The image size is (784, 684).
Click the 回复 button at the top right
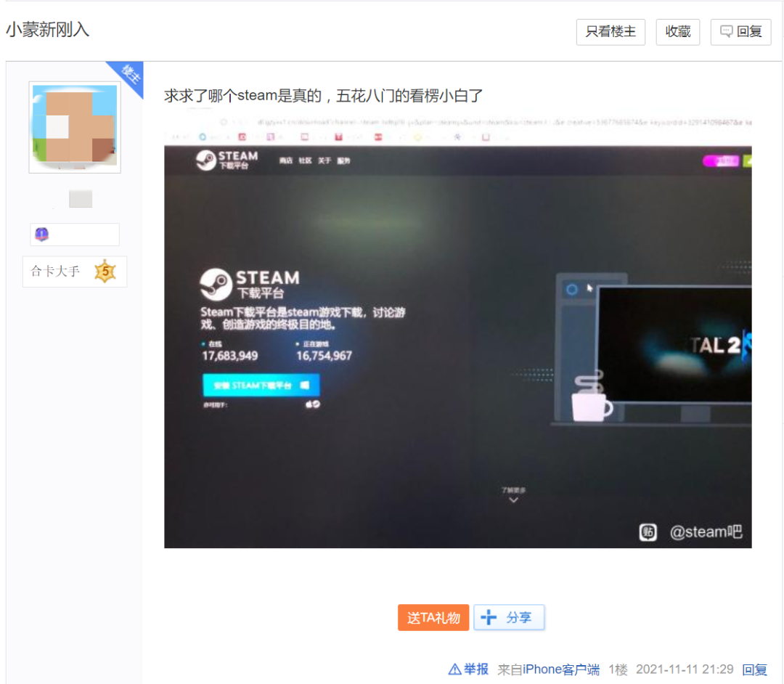[x=740, y=32]
